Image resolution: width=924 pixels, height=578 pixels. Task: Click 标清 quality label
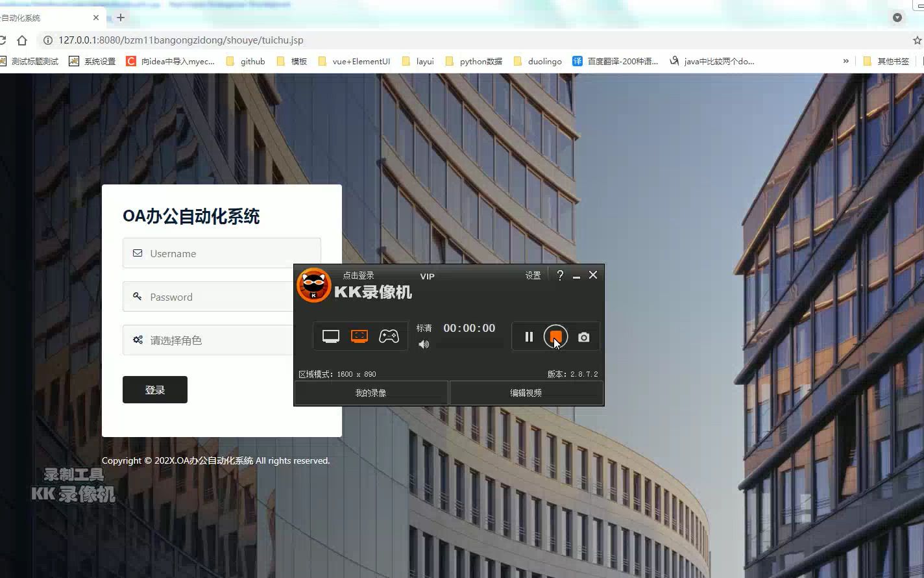click(424, 328)
